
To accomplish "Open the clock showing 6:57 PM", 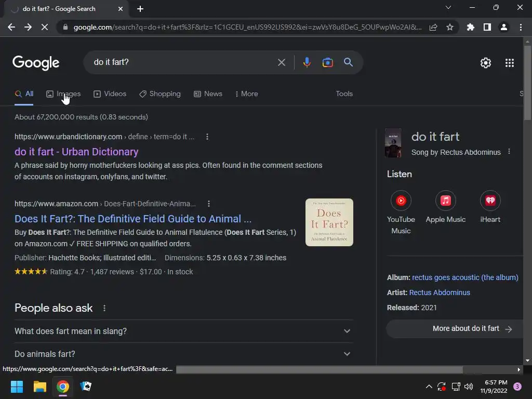I will tap(494, 387).
